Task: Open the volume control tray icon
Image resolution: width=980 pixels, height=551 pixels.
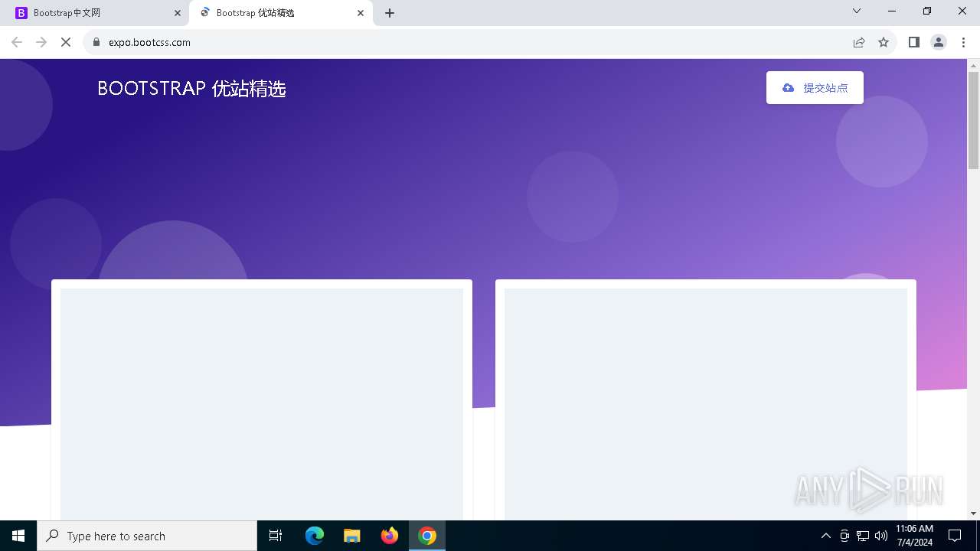Action: tap(881, 536)
